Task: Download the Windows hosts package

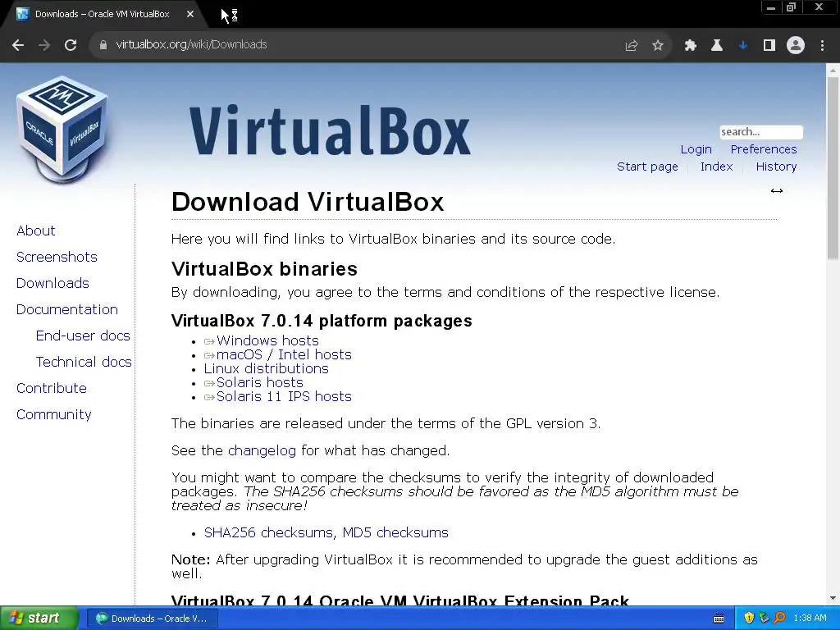Action: (x=267, y=340)
